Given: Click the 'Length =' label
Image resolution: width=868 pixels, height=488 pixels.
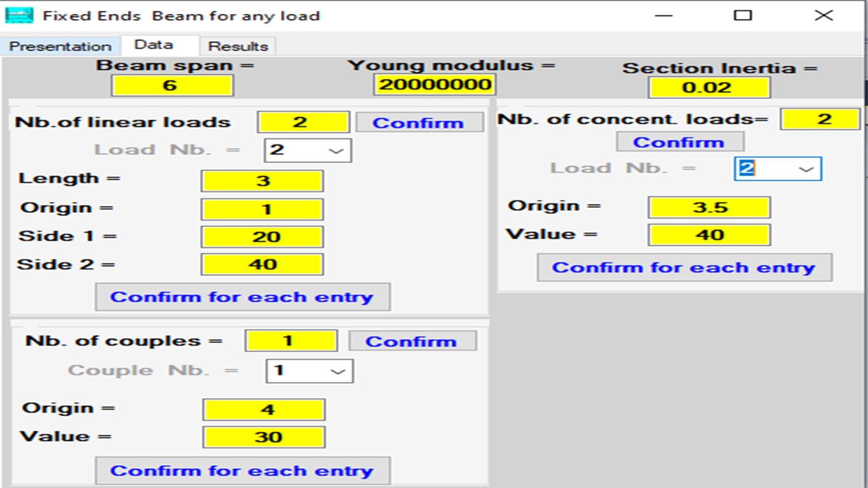Looking at the screenshot, I should (x=69, y=179).
